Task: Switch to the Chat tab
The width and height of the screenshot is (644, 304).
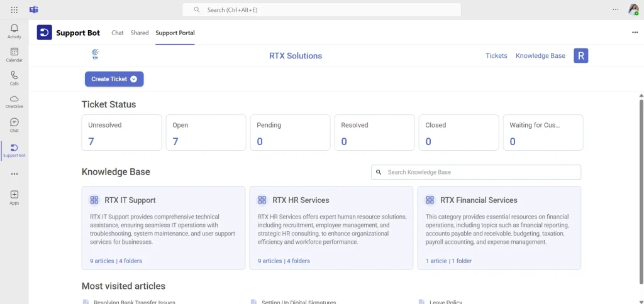Action: [118, 33]
